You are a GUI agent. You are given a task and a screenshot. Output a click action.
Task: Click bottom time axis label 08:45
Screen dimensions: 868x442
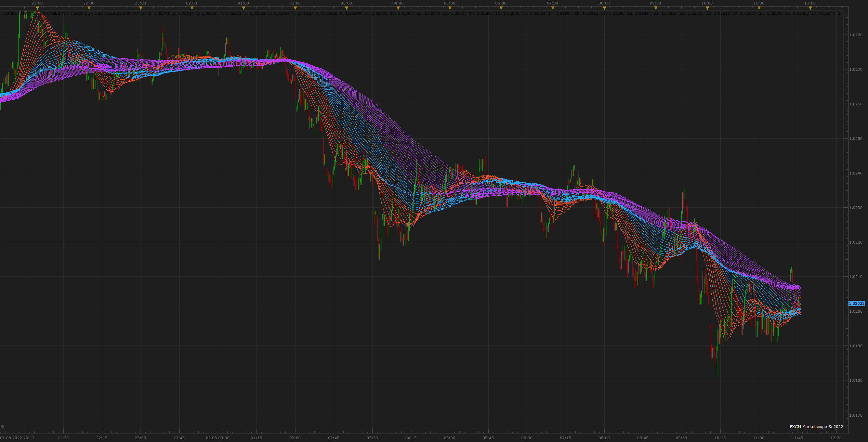(643, 438)
